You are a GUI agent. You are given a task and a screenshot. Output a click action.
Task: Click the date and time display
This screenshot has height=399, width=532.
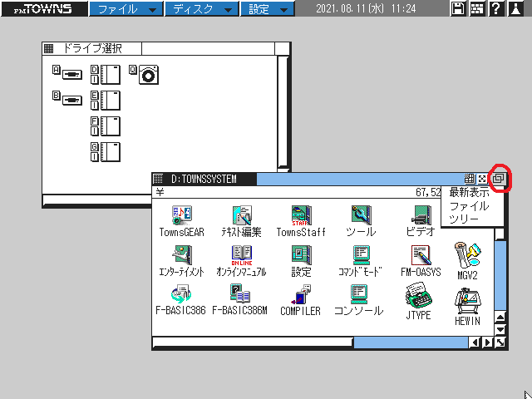click(x=366, y=8)
